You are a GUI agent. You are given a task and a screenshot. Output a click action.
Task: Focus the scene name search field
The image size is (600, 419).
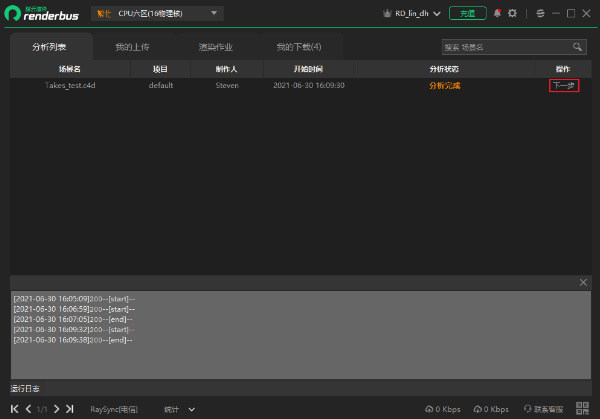click(505, 47)
